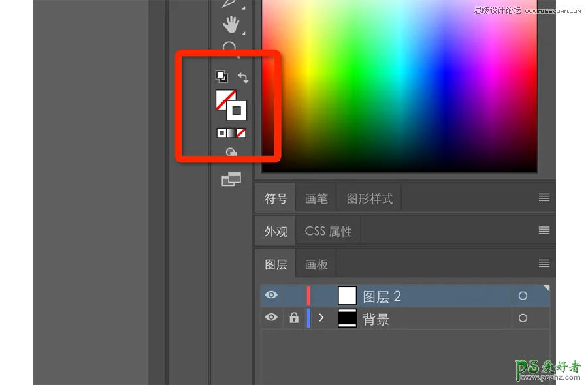Click the 图层 2 thumbnail
The image size is (588, 385).
(x=348, y=296)
